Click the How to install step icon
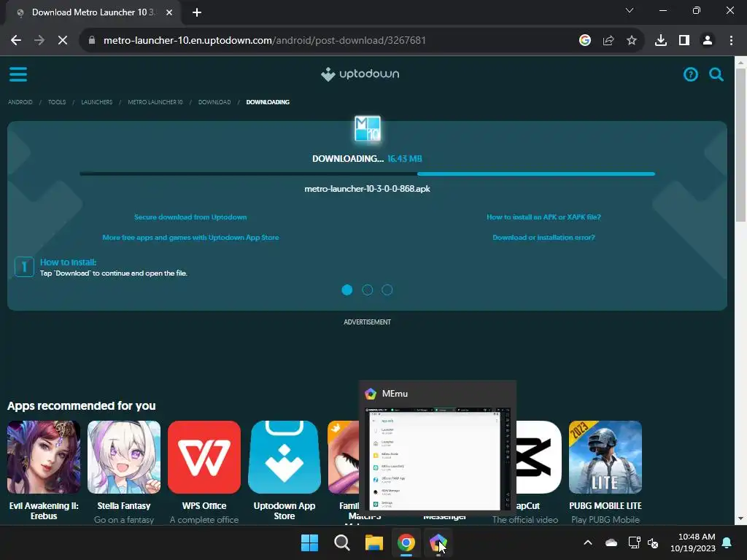This screenshot has width=747, height=560. (x=24, y=267)
